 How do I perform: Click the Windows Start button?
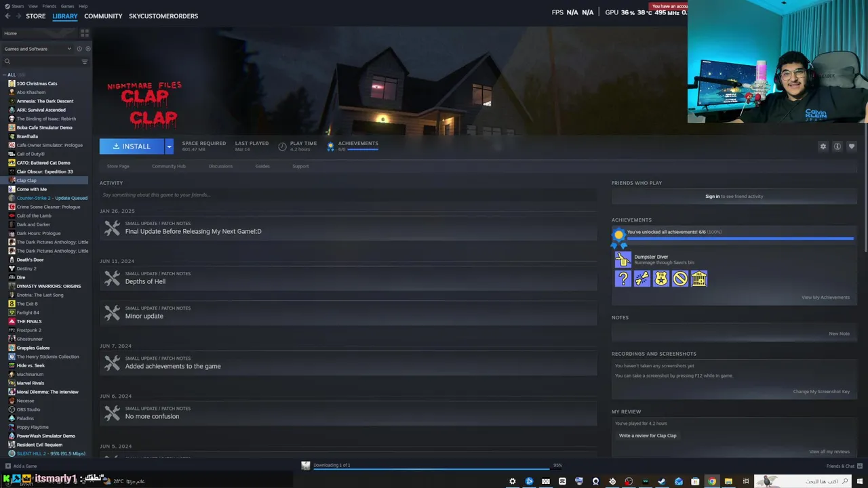tap(859, 481)
